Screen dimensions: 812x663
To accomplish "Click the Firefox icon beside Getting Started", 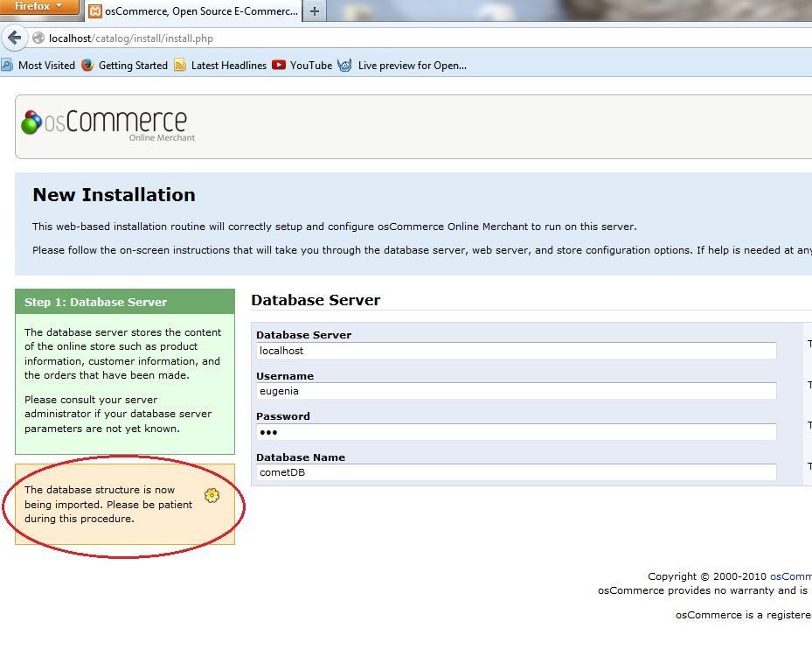I will [x=87, y=66].
